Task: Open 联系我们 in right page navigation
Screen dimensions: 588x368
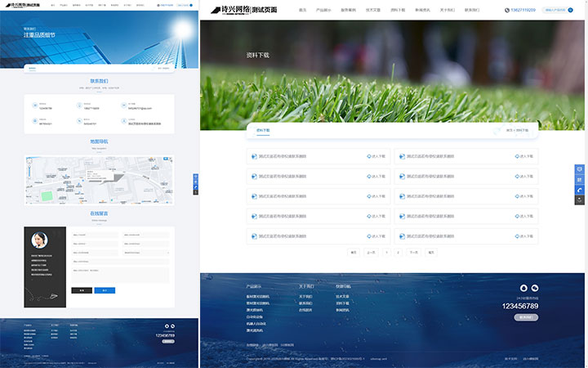Action: pyautogui.click(x=472, y=10)
